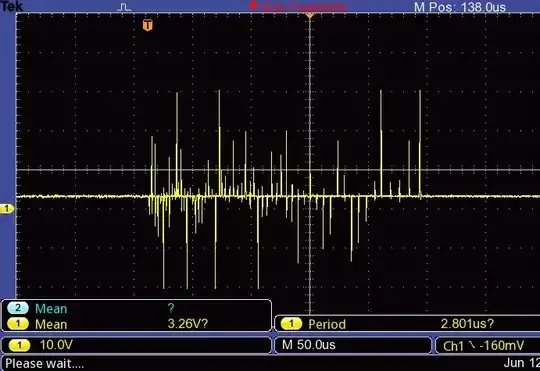Select the M Pos 138.0us readout
The image size is (540, 371).
460,7
